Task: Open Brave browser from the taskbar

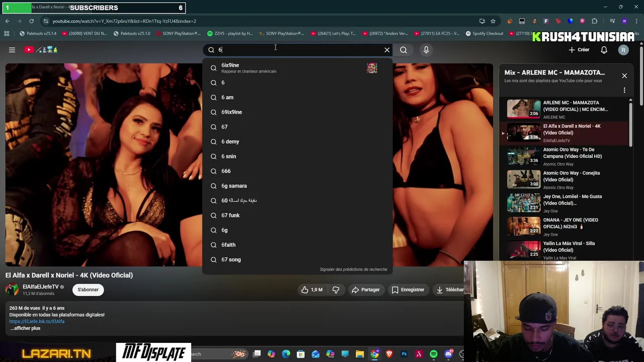Action: pos(389,354)
